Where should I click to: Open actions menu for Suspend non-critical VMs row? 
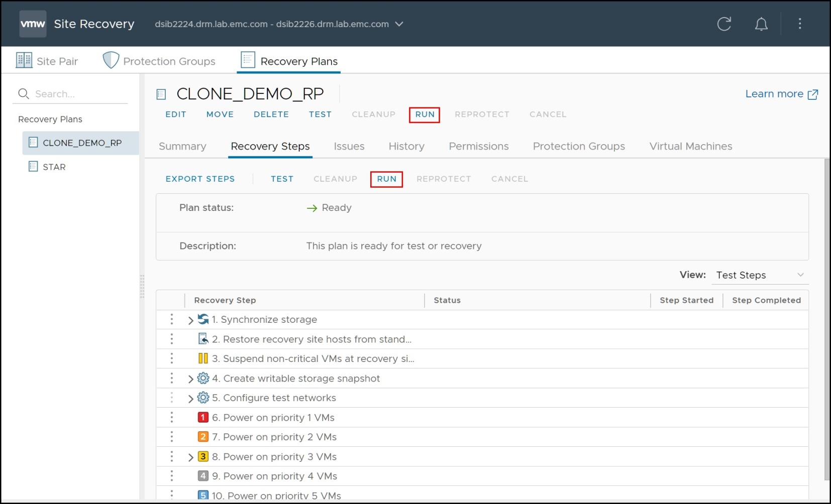pyautogui.click(x=172, y=358)
